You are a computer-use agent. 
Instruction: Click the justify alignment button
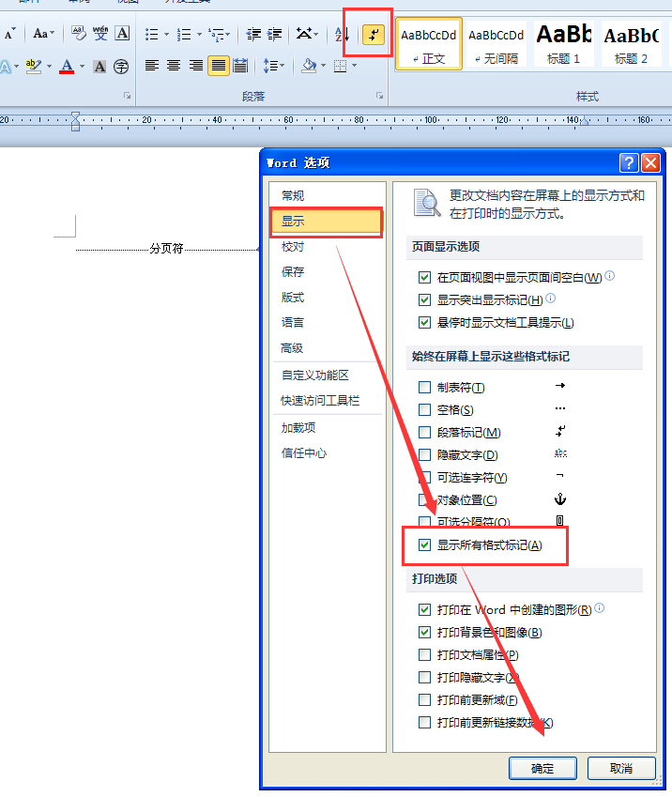(x=218, y=66)
